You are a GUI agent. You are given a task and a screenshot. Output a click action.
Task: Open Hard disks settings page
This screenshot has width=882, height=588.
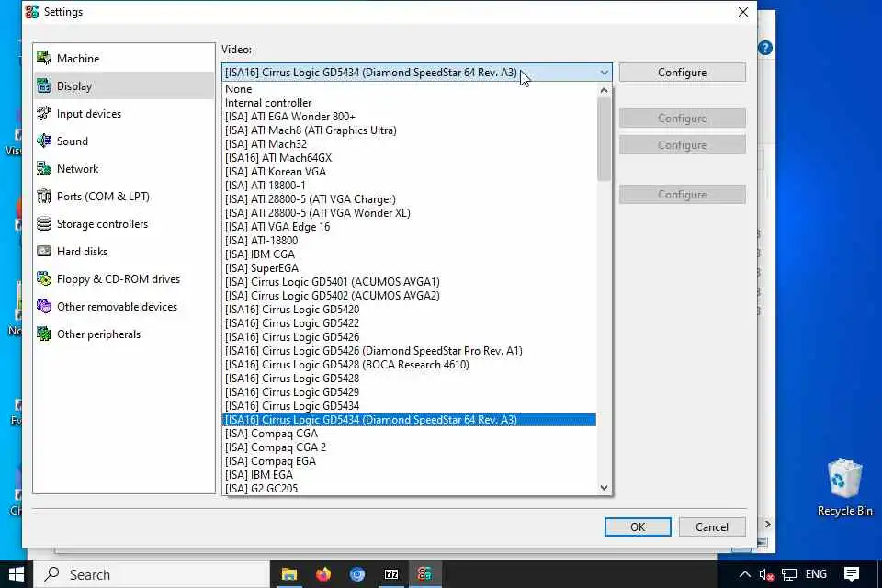(x=124, y=251)
